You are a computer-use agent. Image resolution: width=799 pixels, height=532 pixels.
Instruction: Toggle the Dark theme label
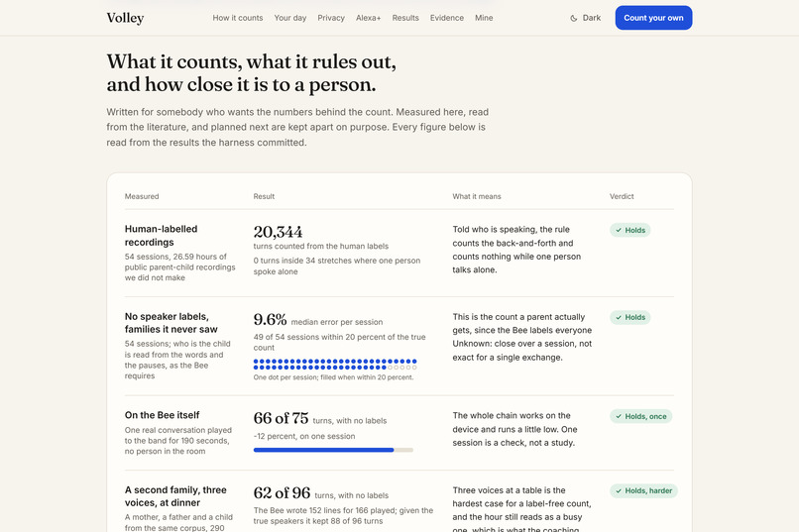coord(592,18)
